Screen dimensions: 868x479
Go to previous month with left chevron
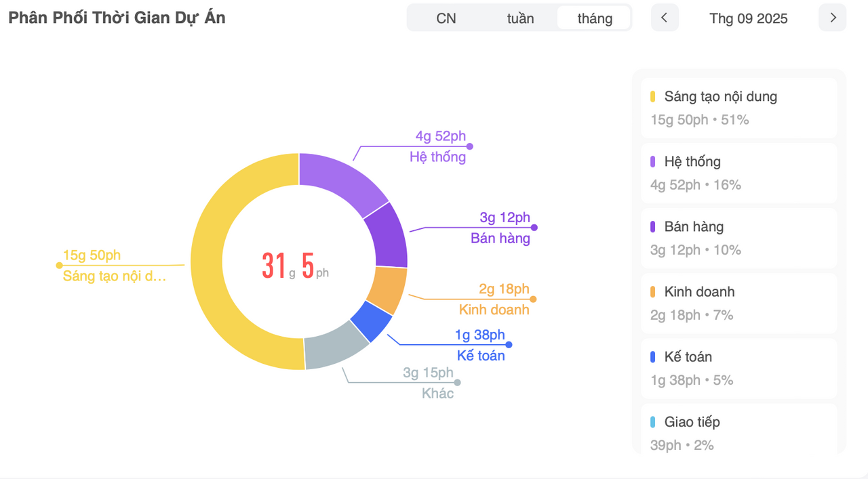[x=665, y=18]
